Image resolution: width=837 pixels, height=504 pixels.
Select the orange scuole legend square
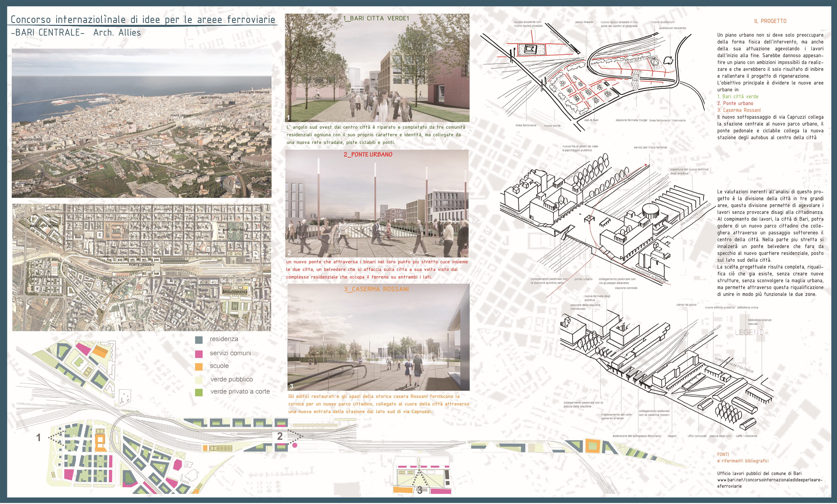(x=199, y=367)
